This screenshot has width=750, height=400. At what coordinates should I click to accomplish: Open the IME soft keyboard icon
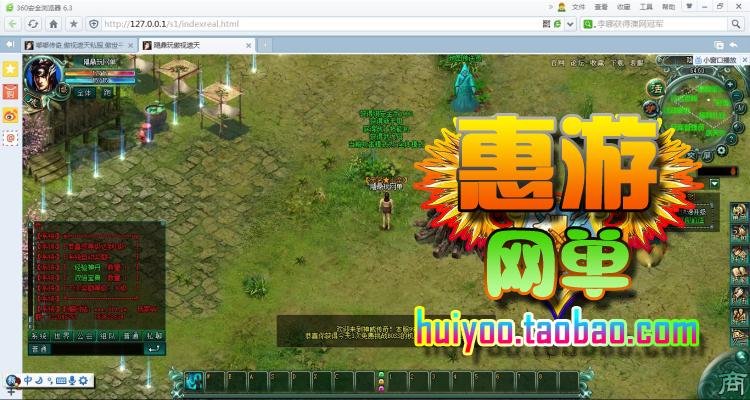(61, 381)
